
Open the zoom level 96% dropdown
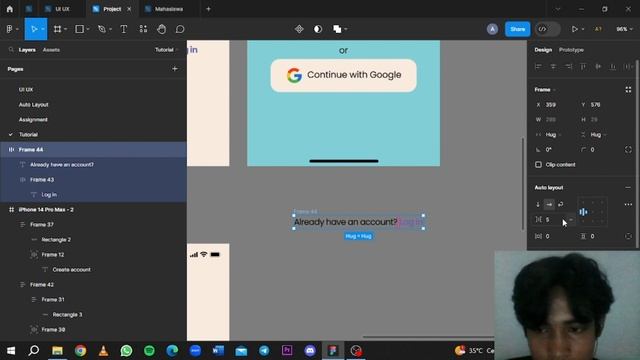click(x=624, y=29)
